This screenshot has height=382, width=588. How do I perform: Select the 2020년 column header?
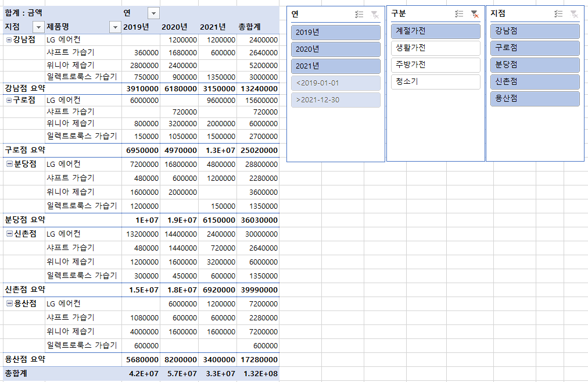(174, 27)
